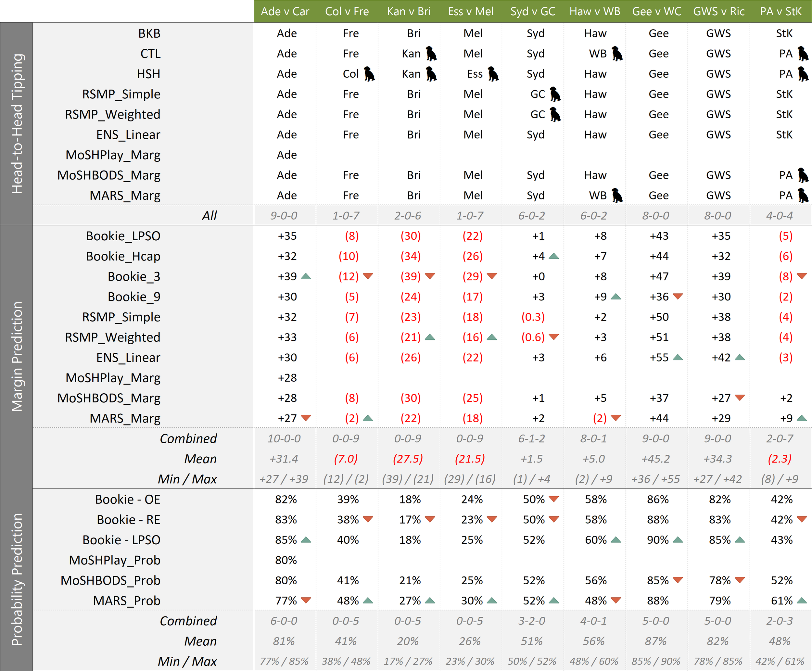The image size is (812, 671).
Task: Click the red triangle beside MARS_Prob 77%
Action: pyautogui.click(x=306, y=600)
